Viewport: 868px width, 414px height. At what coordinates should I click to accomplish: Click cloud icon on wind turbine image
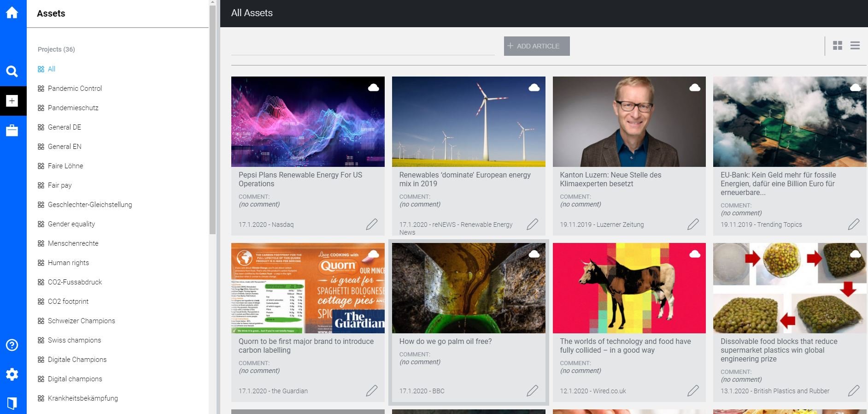(534, 87)
